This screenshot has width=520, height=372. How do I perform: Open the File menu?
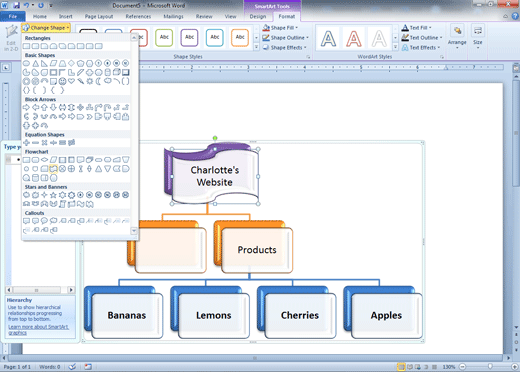pos(13,16)
